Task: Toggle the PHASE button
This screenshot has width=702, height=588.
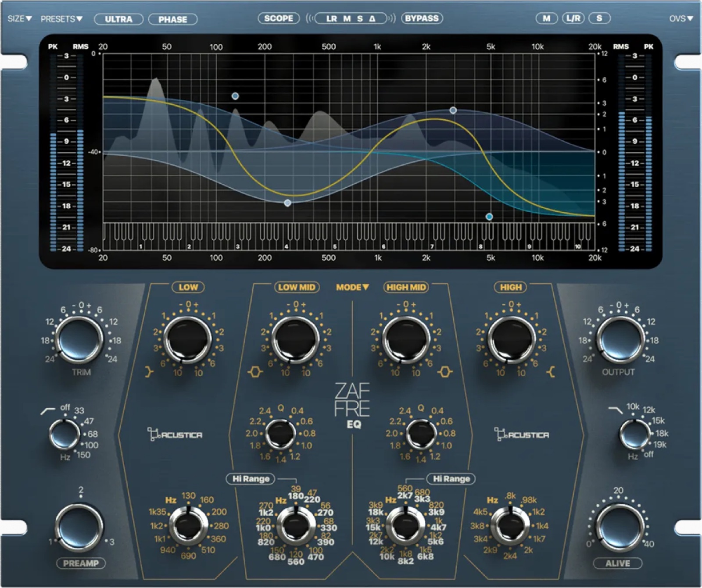Action: [173, 19]
